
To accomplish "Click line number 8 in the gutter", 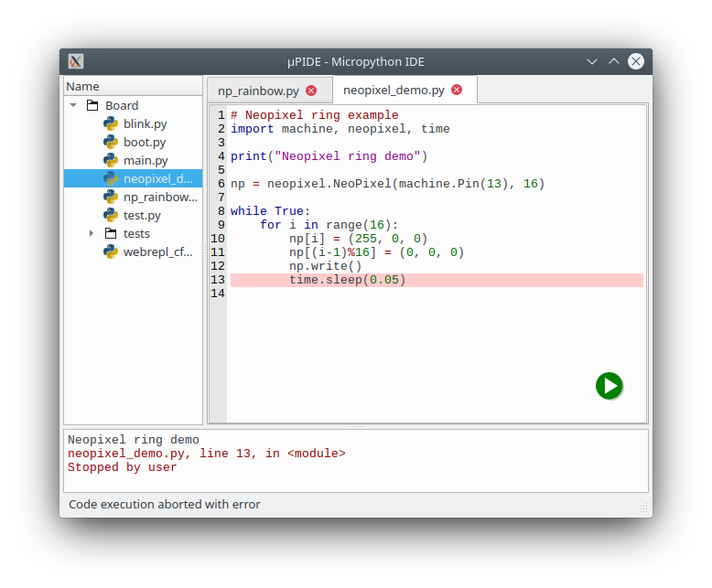I will pos(221,211).
